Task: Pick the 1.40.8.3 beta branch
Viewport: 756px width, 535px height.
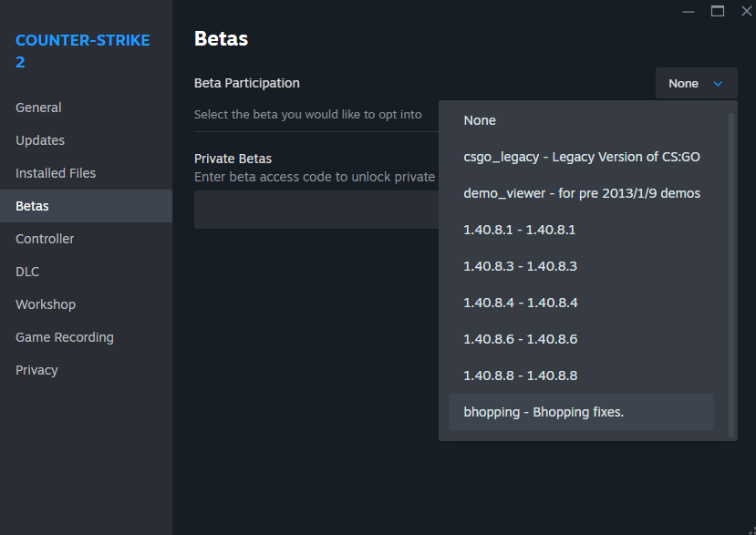Action: click(x=582, y=266)
